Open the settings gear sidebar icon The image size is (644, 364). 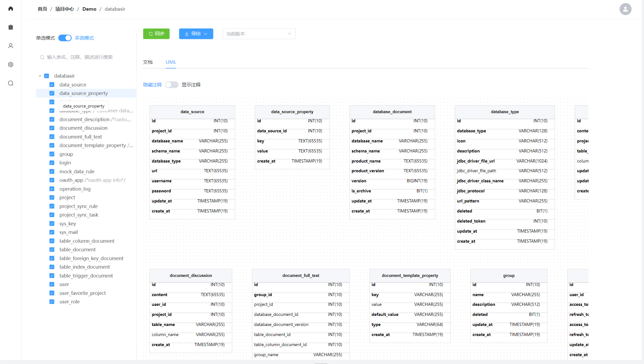point(11,64)
